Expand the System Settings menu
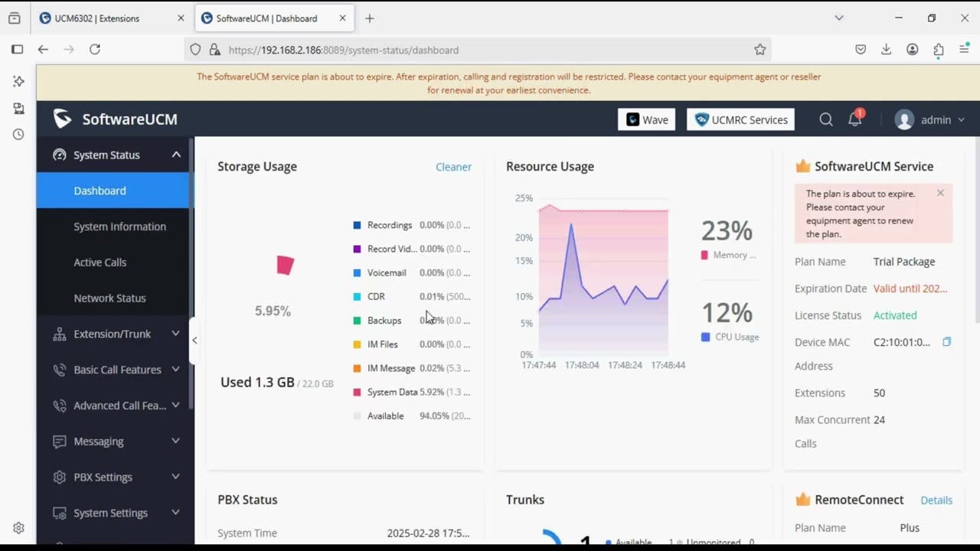 (x=115, y=513)
